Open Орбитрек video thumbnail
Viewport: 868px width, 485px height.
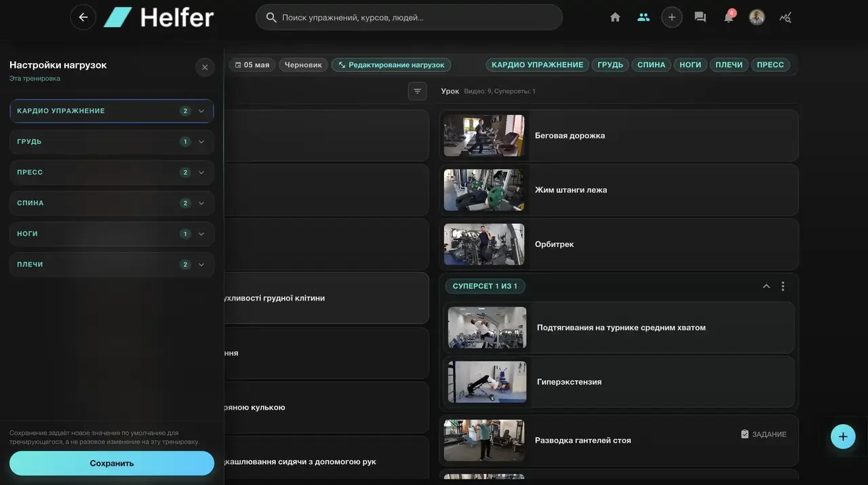484,244
